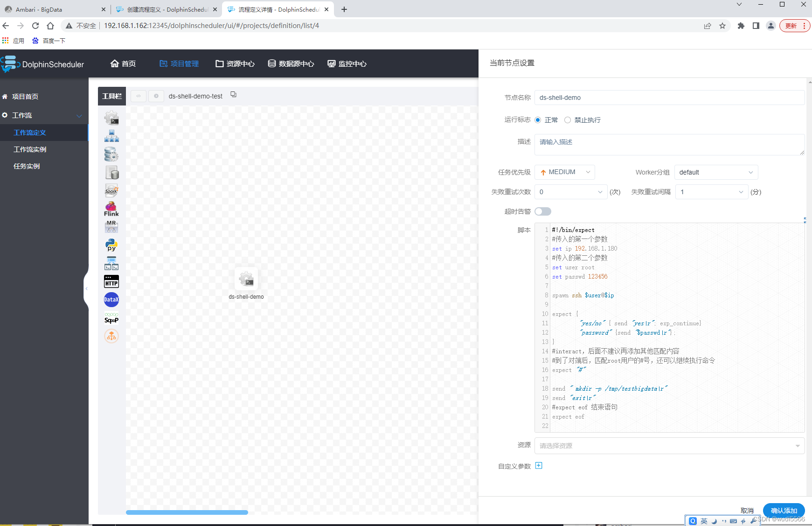This screenshot has height=526, width=812.
Task: Open 工作流实例 in sidebar
Action: pos(30,149)
